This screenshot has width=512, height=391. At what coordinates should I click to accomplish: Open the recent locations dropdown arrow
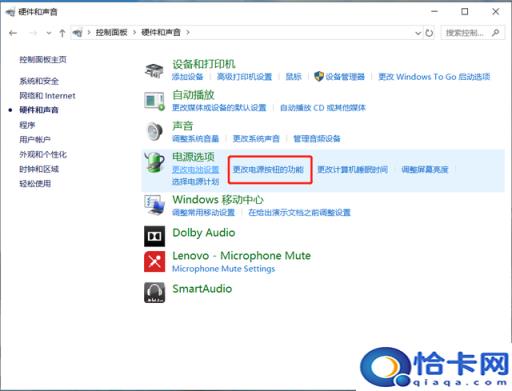click(x=49, y=33)
